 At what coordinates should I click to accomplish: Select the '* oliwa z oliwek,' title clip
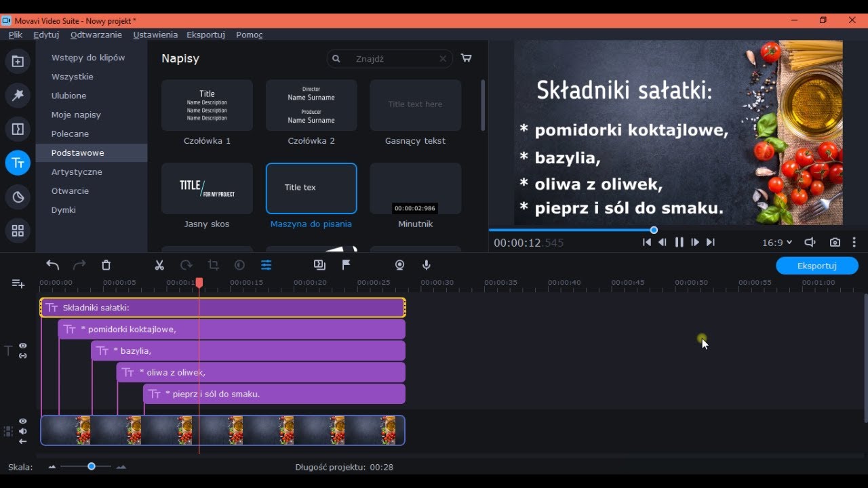click(261, 372)
